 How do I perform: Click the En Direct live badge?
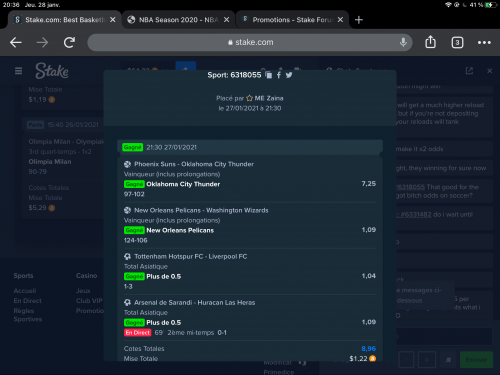(x=137, y=333)
